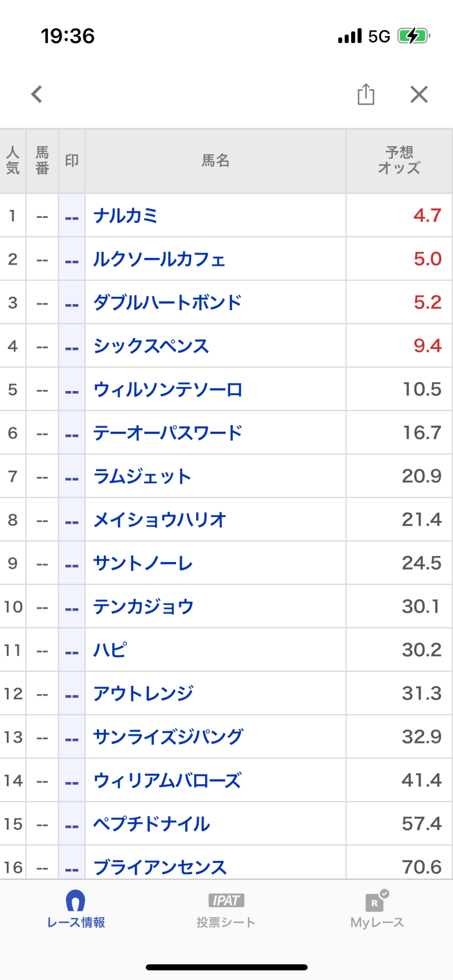The image size is (453, 980).
Task: Switch to the 投票シート IPAT tab
Action: click(226, 910)
